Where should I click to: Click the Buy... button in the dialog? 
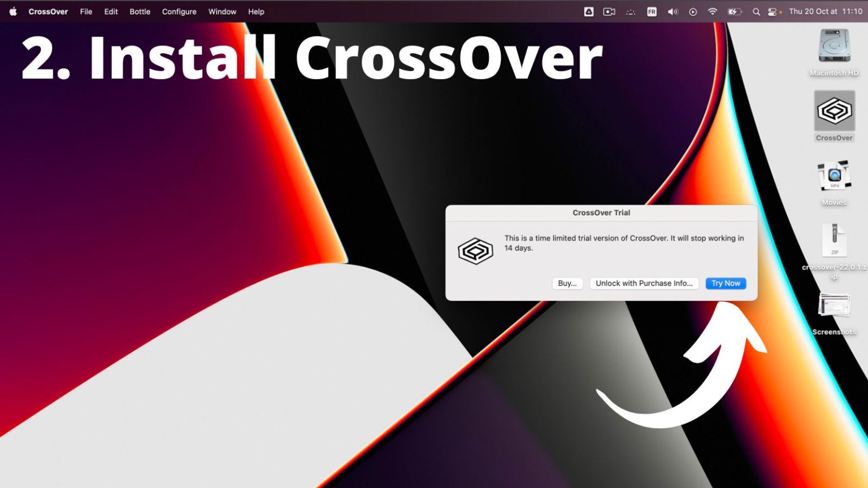point(567,283)
